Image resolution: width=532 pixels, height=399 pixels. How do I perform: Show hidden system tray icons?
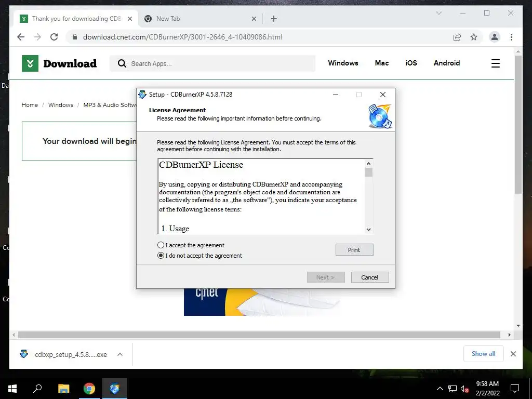[x=440, y=389]
